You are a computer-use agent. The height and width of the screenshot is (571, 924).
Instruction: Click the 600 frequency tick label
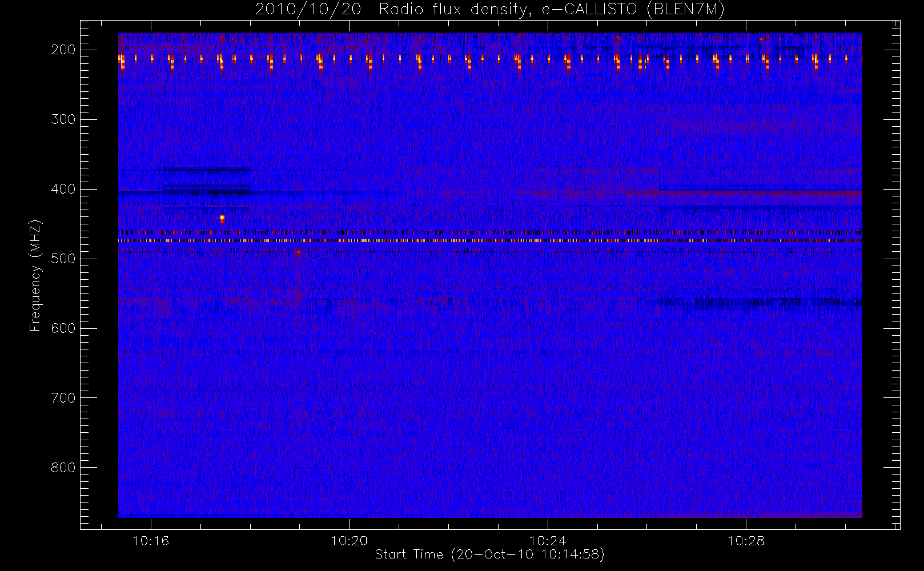(x=63, y=328)
